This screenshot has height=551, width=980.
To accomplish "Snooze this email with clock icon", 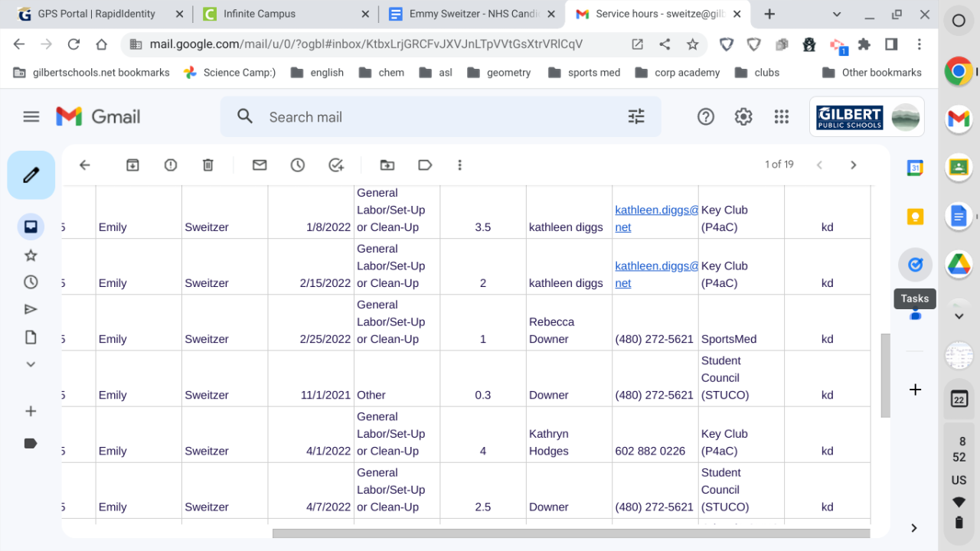I will [x=298, y=165].
